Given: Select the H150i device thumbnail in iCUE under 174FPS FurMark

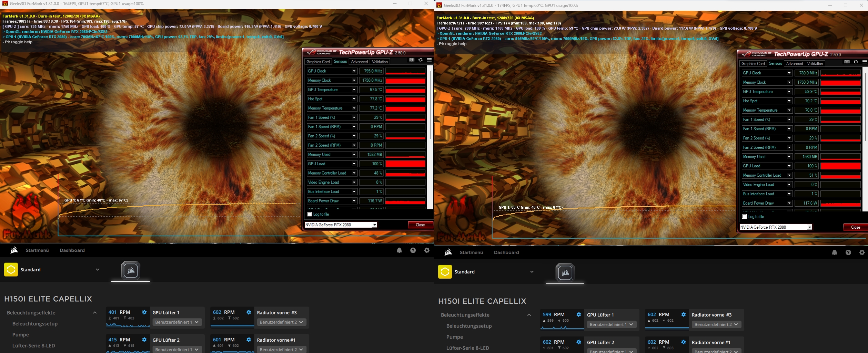Looking at the screenshot, I should (565, 273).
